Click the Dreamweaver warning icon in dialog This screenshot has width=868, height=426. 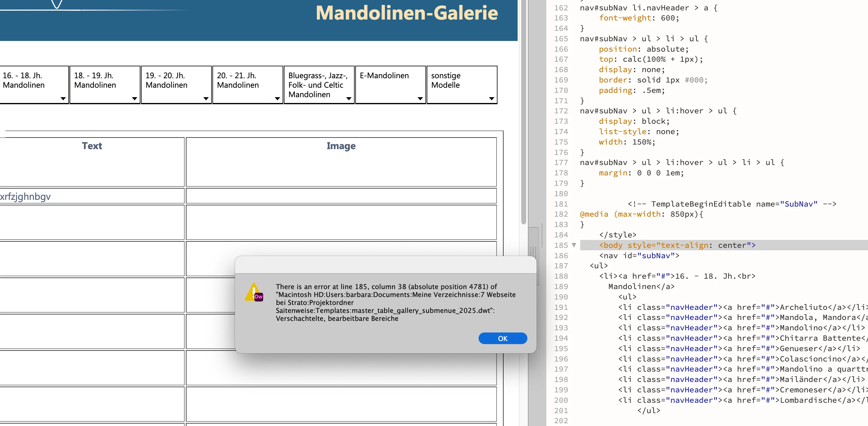tap(254, 292)
